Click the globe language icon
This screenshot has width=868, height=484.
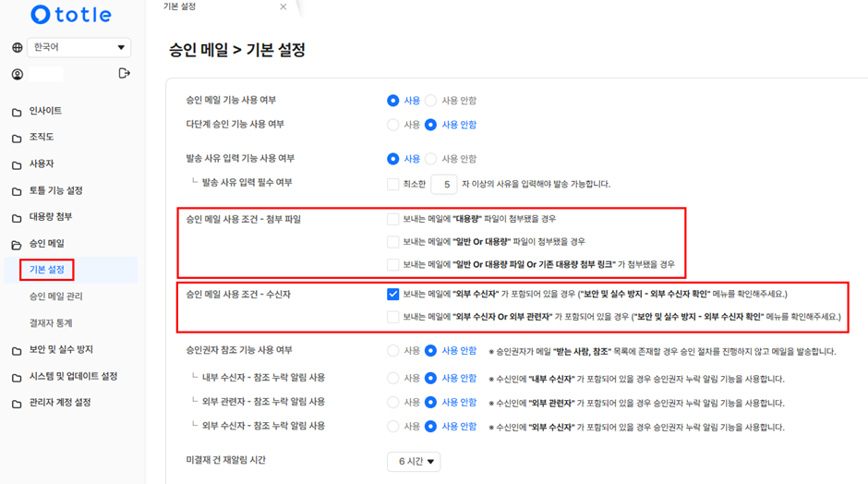[17, 48]
